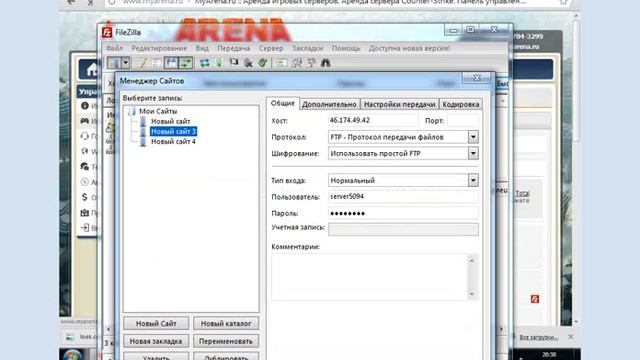The height and width of the screenshot is (360, 640).
Task: Switch to the Кодировка tab
Action: pos(460,104)
